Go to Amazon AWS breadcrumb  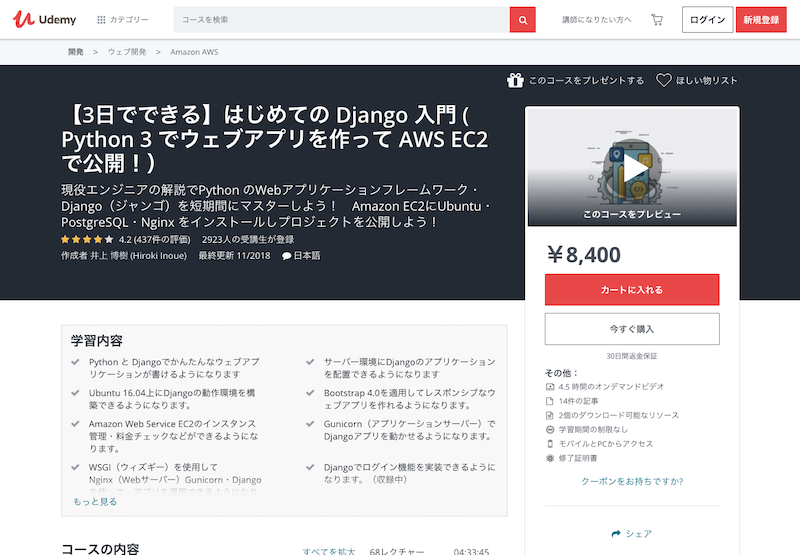(x=194, y=52)
